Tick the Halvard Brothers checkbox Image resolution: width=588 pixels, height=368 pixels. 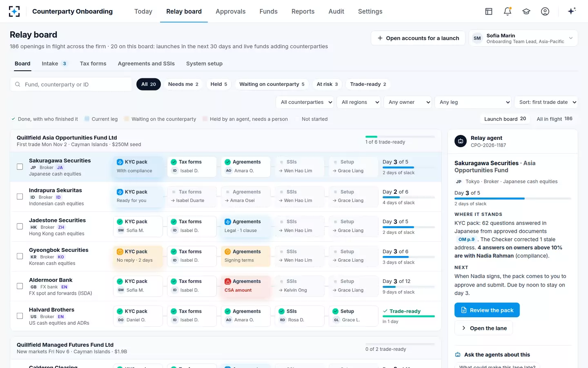tap(20, 316)
